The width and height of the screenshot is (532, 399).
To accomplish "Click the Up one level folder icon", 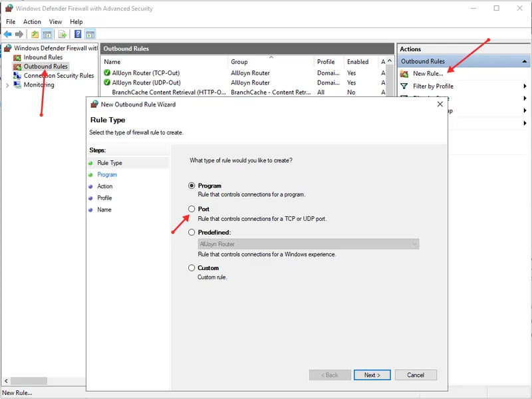I will (35, 34).
